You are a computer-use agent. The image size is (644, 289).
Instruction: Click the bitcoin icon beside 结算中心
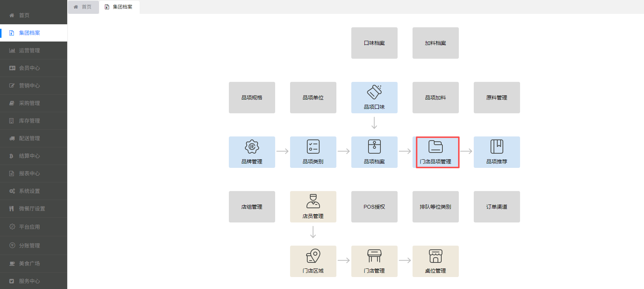pyautogui.click(x=12, y=156)
